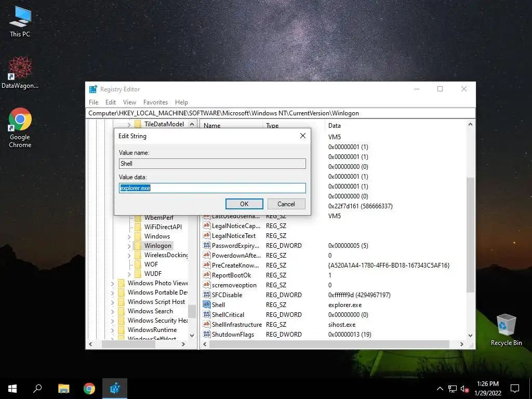Click the PreCreateKnow string value icon
The width and height of the screenshot is (532, 399).
207,265
